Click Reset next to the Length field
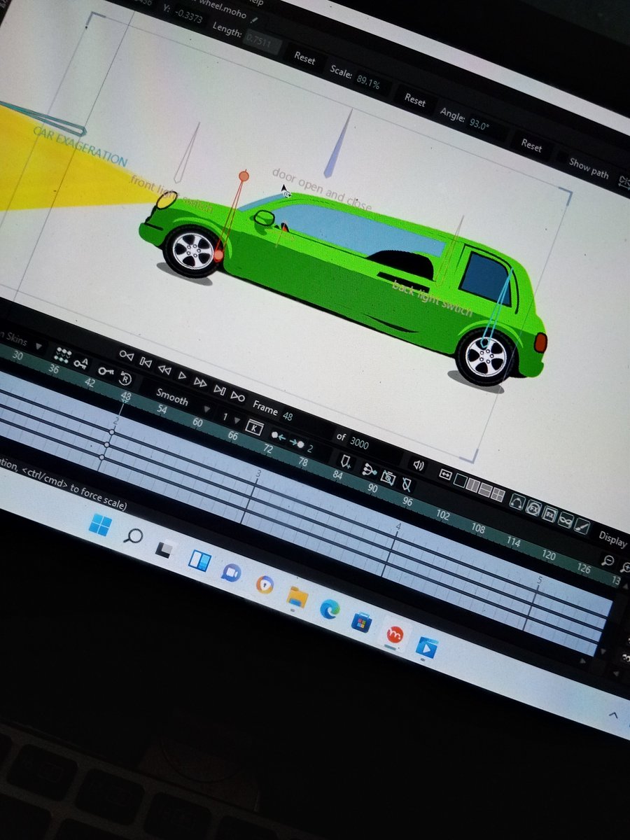This screenshot has width=630, height=840. (304, 57)
